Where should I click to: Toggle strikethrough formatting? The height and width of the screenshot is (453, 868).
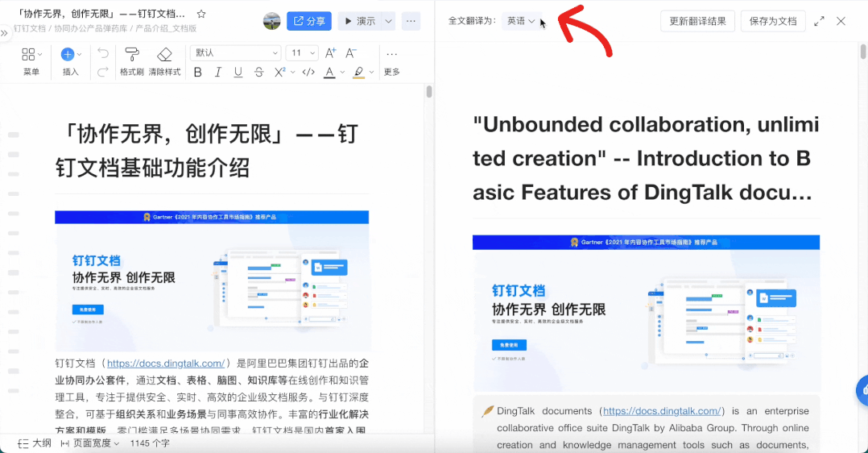click(x=258, y=73)
